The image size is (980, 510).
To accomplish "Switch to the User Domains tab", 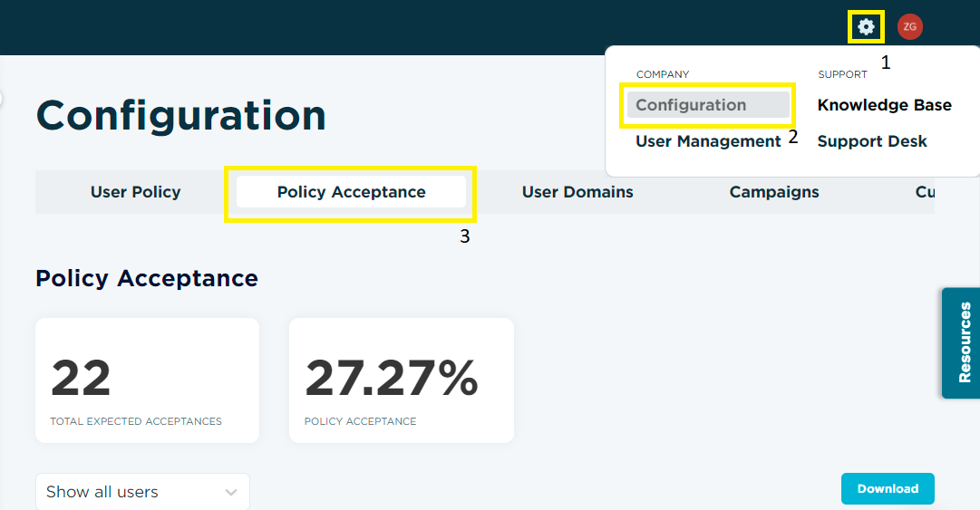I will 577,192.
